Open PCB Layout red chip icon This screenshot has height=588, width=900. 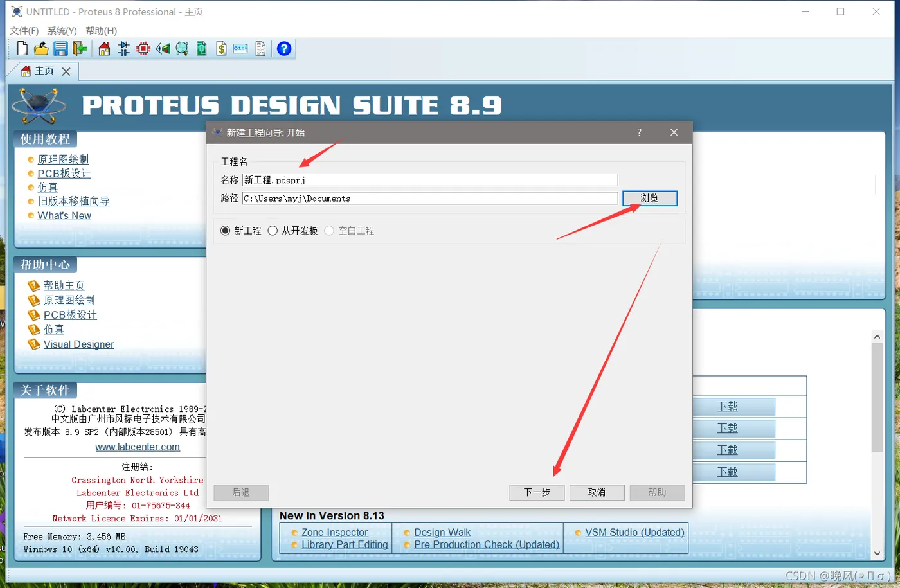pyautogui.click(x=143, y=49)
